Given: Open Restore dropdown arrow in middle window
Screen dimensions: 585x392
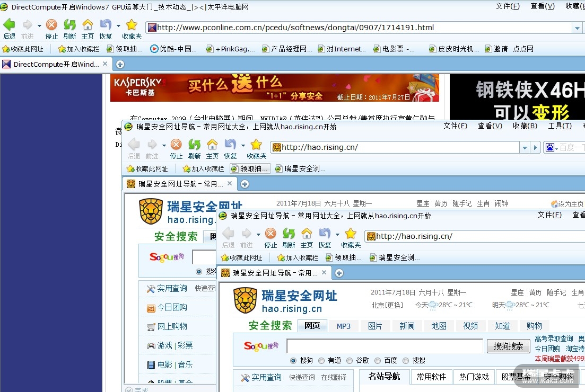Looking at the screenshot, I should click(x=243, y=145).
